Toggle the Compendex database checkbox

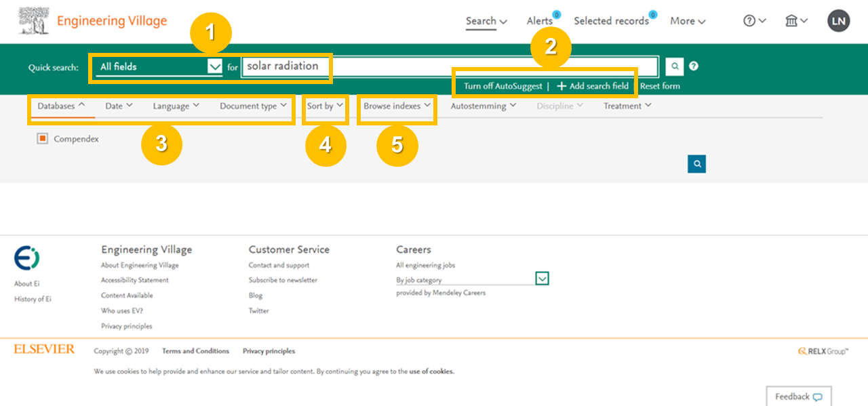click(x=42, y=139)
